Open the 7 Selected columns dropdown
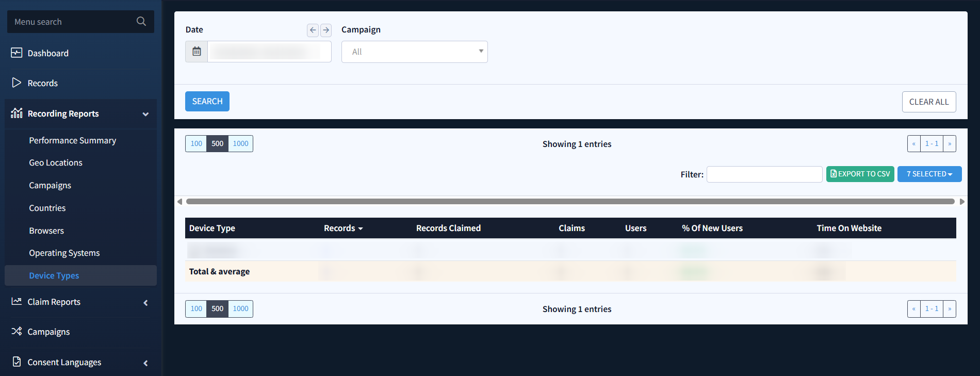Viewport: 980px width, 376px height. 929,174
